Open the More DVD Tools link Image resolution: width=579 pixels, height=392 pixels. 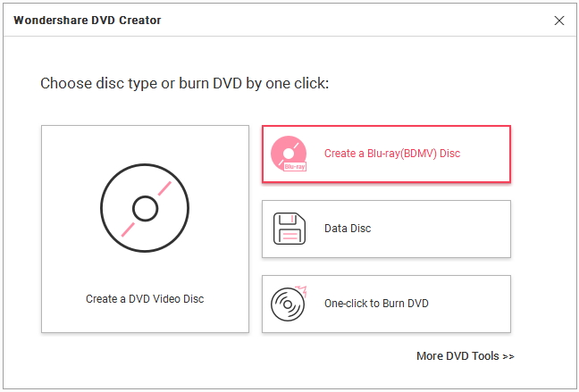pos(457,356)
